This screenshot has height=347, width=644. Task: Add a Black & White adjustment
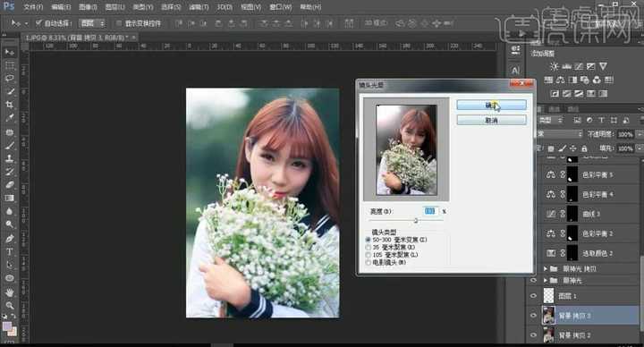[572, 80]
